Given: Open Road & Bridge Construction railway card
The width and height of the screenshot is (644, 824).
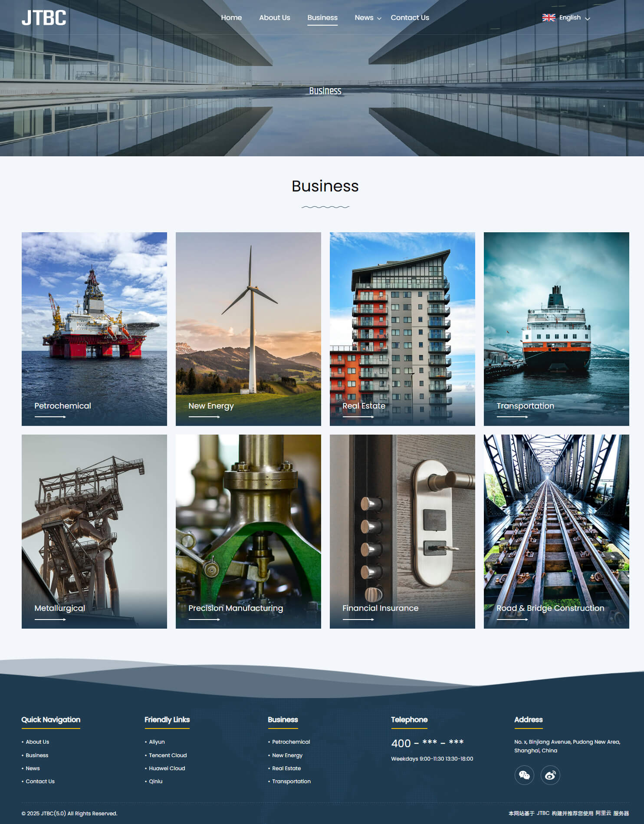Looking at the screenshot, I should click(x=556, y=531).
